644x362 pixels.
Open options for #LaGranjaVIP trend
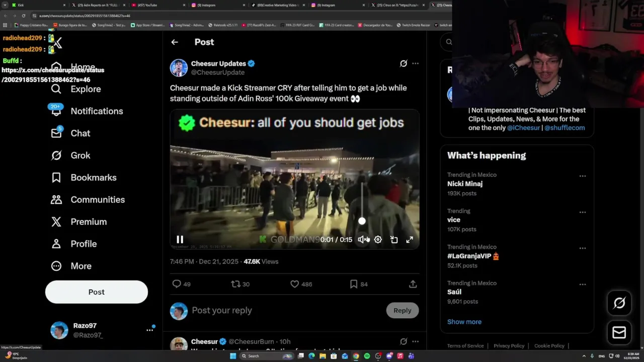click(582, 248)
